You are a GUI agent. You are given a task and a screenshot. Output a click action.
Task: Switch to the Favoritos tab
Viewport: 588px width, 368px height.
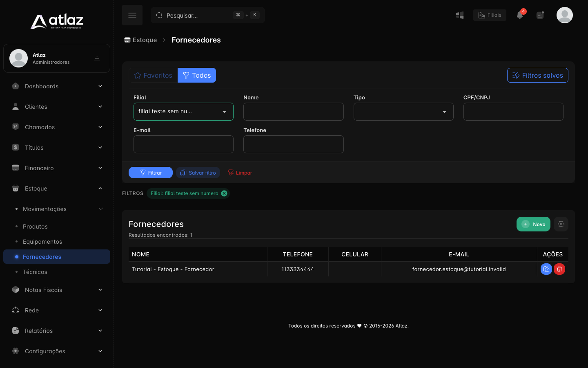coord(153,75)
